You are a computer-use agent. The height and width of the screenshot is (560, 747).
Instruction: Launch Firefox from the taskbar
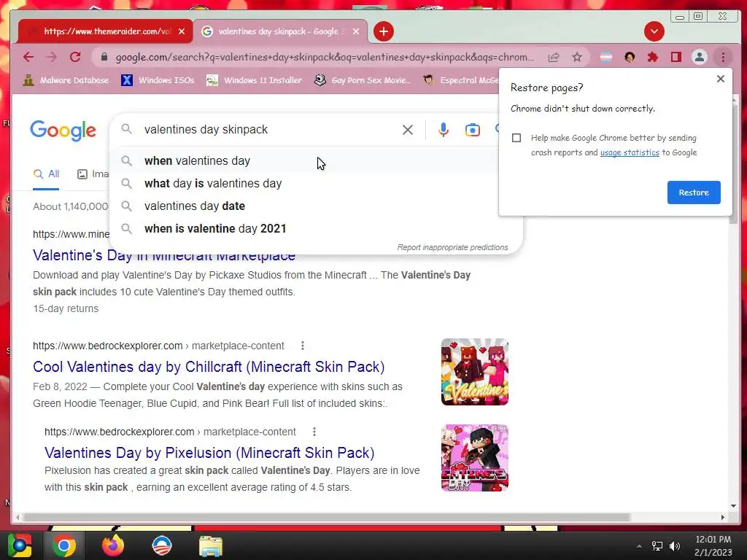(112, 545)
